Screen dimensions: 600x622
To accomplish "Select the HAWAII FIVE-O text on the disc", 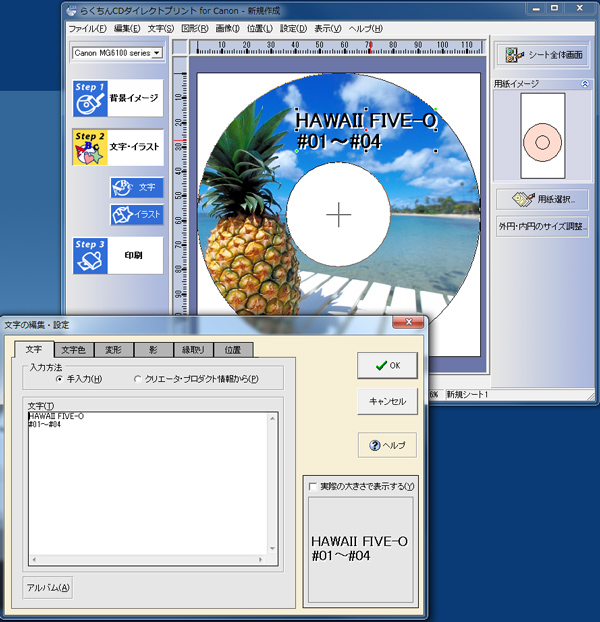I will point(366,130).
